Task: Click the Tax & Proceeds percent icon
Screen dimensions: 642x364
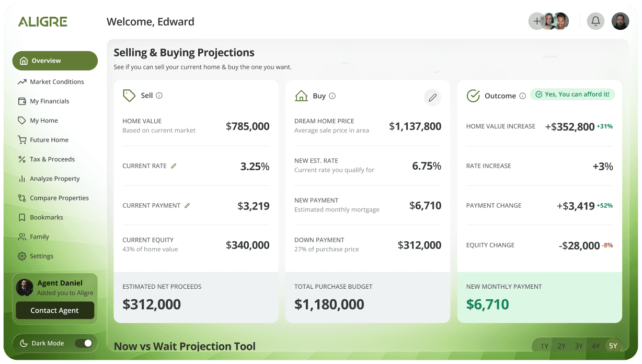Action: [x=22, y=159]
